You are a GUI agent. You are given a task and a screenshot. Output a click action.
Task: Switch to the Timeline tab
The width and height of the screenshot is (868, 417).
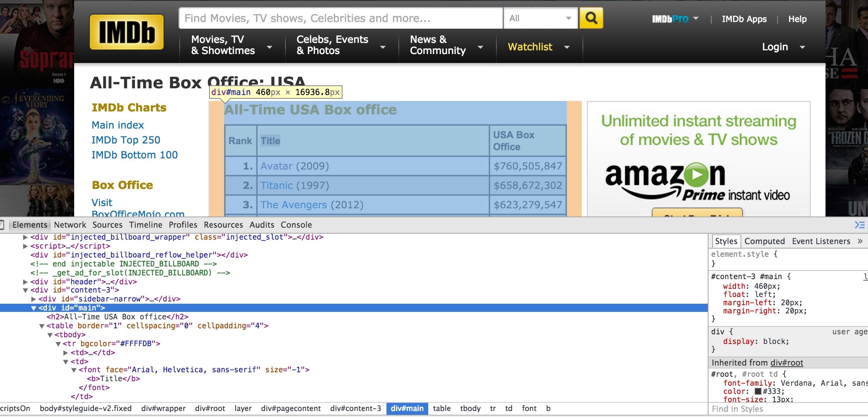click(146, 225)
